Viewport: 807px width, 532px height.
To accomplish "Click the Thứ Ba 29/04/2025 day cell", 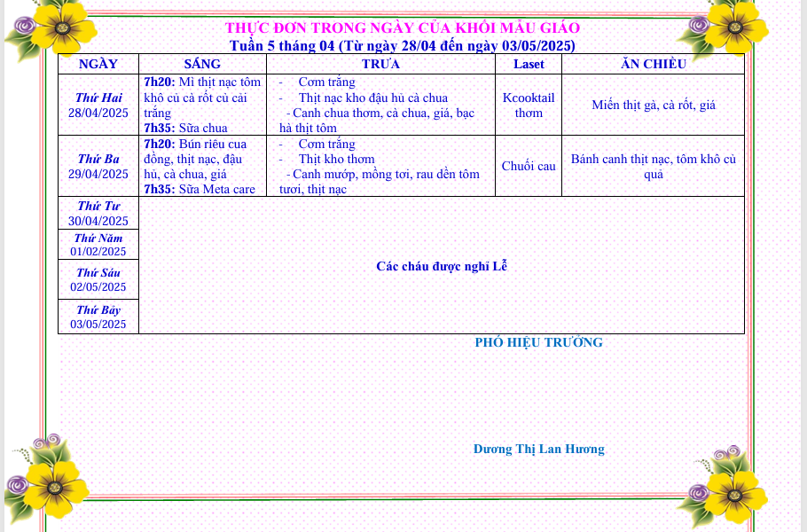I will click(x=98, y=166).
